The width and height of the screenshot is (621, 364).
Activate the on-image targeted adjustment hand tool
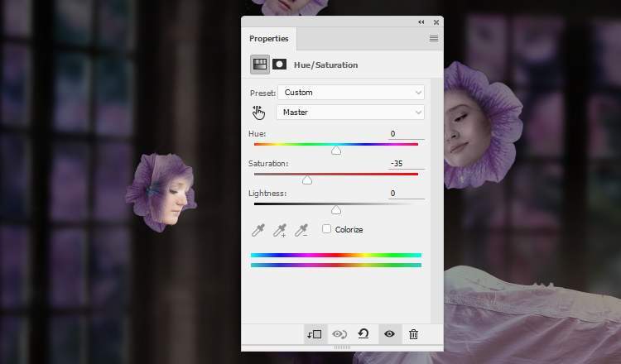[258, 113]
